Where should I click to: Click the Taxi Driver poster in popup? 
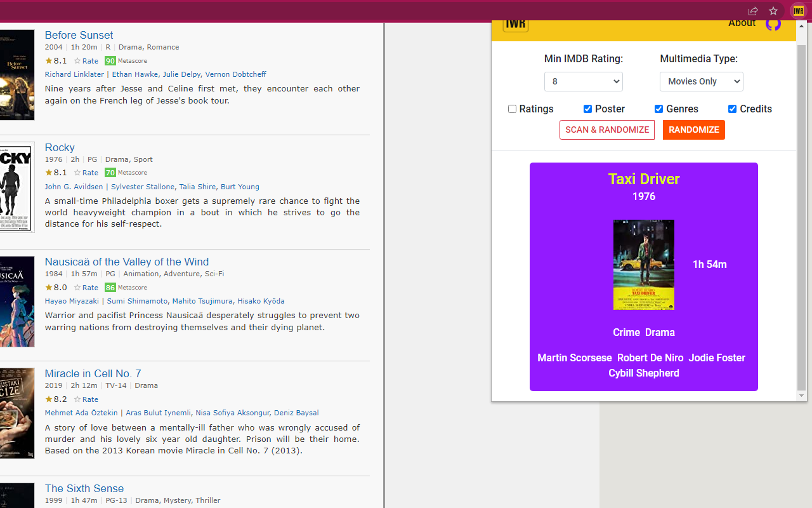point(644,265)
